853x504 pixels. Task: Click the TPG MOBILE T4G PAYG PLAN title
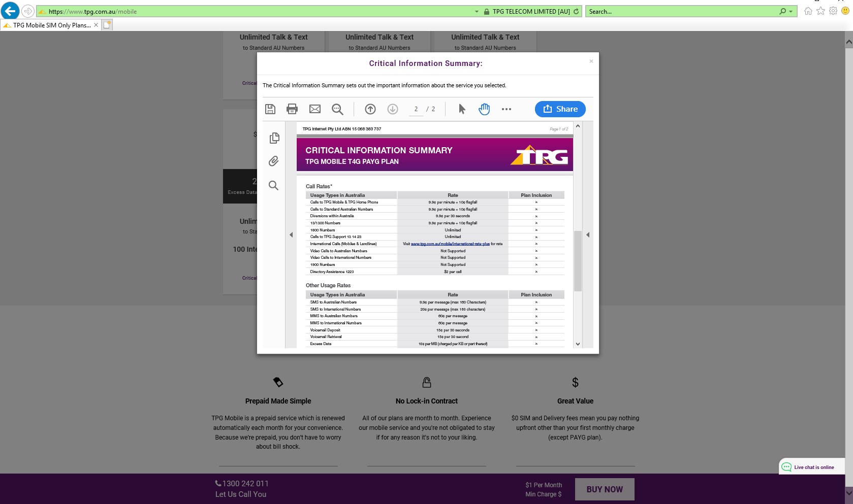point(352,161)
